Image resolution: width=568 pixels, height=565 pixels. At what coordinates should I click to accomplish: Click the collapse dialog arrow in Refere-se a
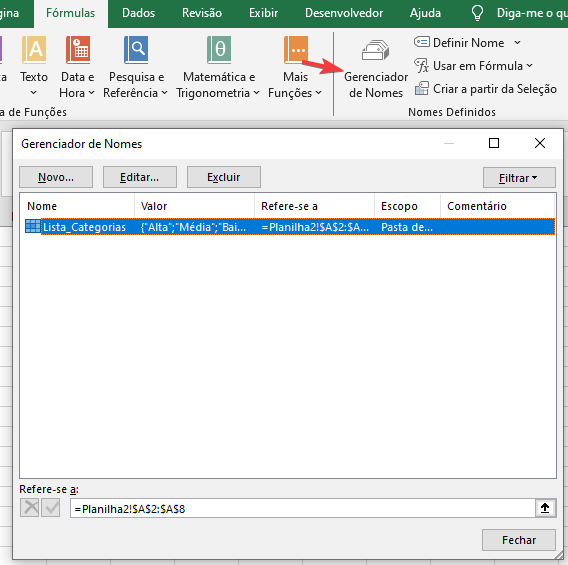pos(545,508)
